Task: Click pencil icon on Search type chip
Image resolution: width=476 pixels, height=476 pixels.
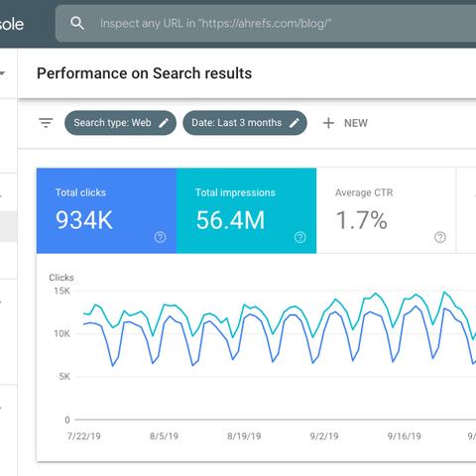Action: pos(164,123)
